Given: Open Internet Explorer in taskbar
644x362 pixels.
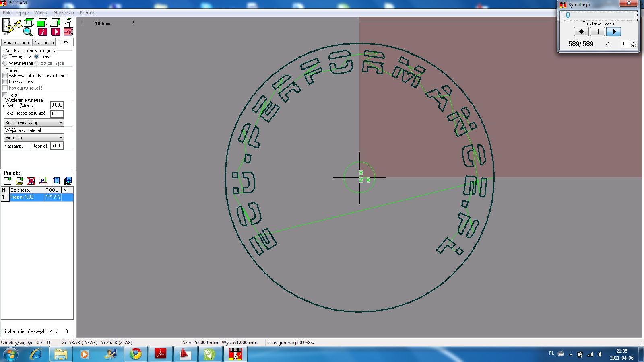Looking at the screenshot, I should [36, 354].
